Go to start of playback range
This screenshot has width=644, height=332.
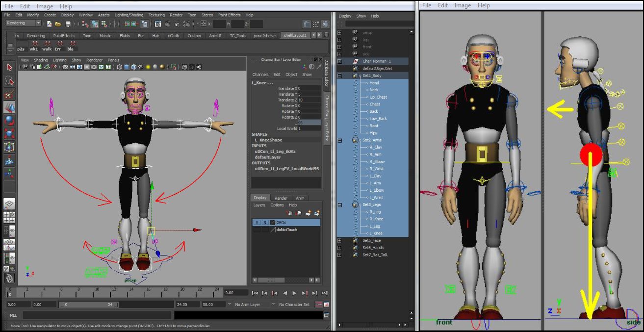click(x=255, y=293)
